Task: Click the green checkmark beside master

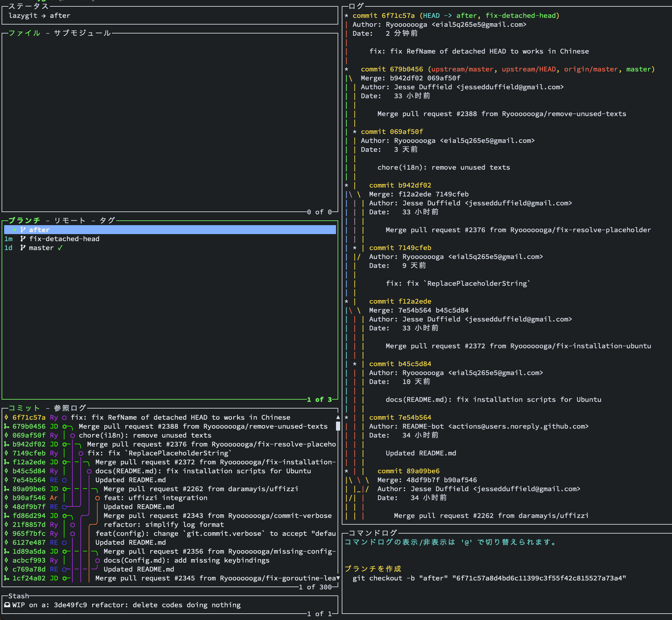Action: [60, 248]
